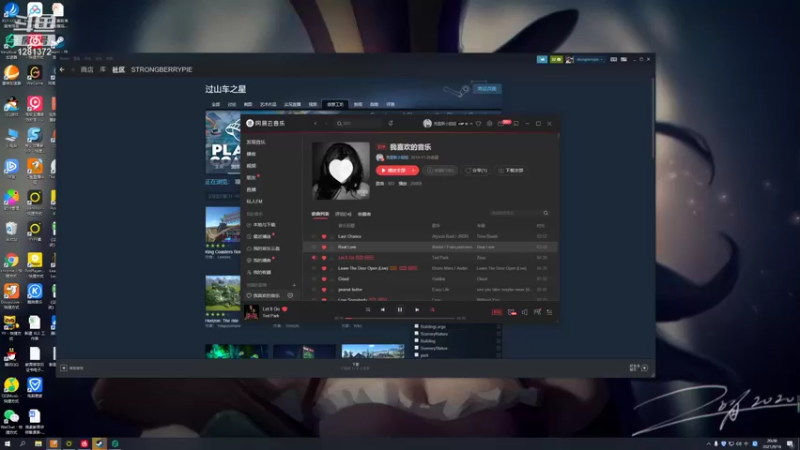Open Discover Music in NetEase sidebar

click(x=256, y=142)
